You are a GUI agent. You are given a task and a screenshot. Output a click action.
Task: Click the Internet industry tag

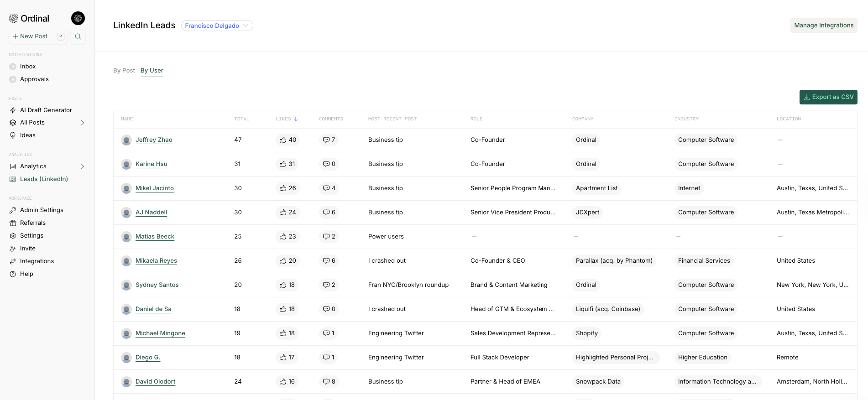click(689, 188)
